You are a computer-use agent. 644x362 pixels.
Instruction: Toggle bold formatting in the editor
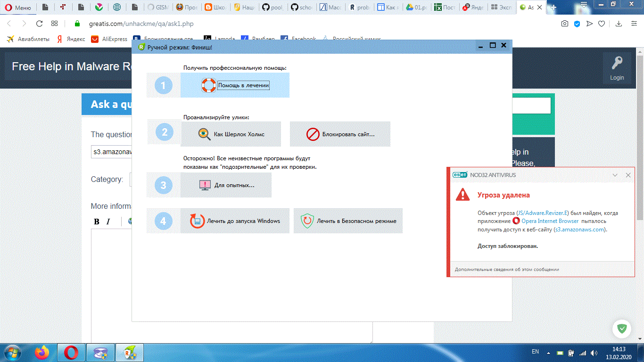pyautogui.click(x=97, y=222)
